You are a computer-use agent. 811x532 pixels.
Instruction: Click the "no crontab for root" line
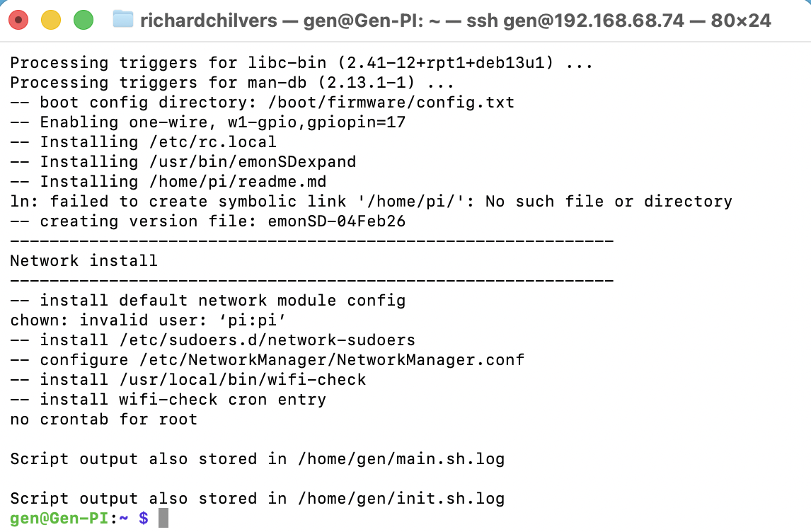pos(103,420)
